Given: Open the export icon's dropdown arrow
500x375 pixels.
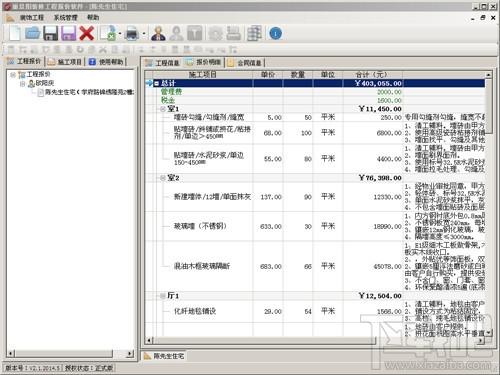Looking at the screenshot, I should click(x=120, y=33).
